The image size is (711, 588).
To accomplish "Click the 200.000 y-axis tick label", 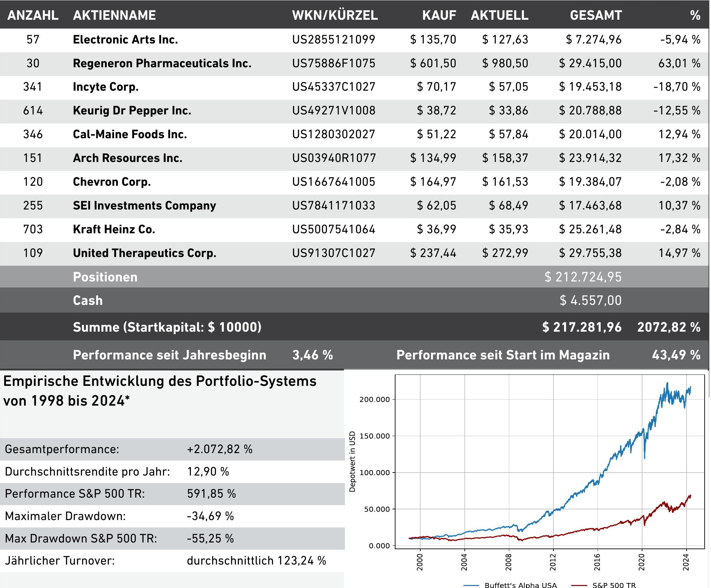I will point(375,400).
